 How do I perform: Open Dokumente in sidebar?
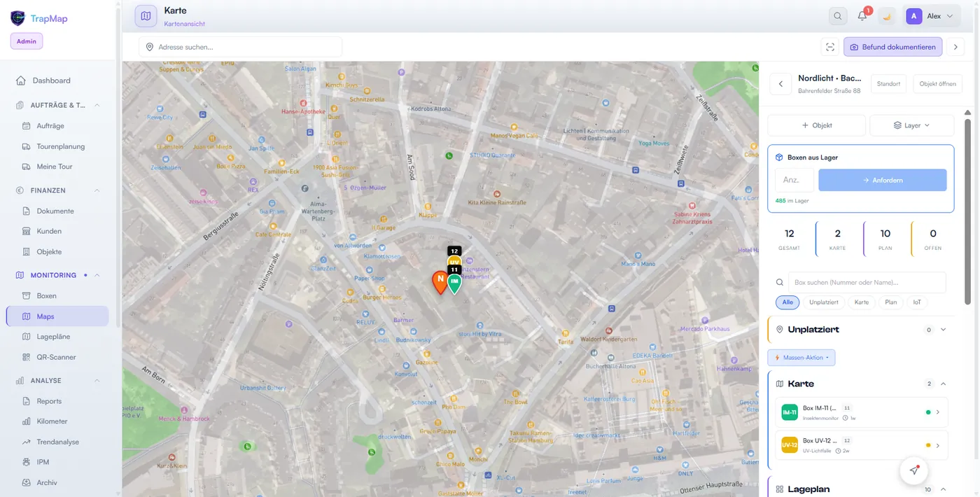55,211
